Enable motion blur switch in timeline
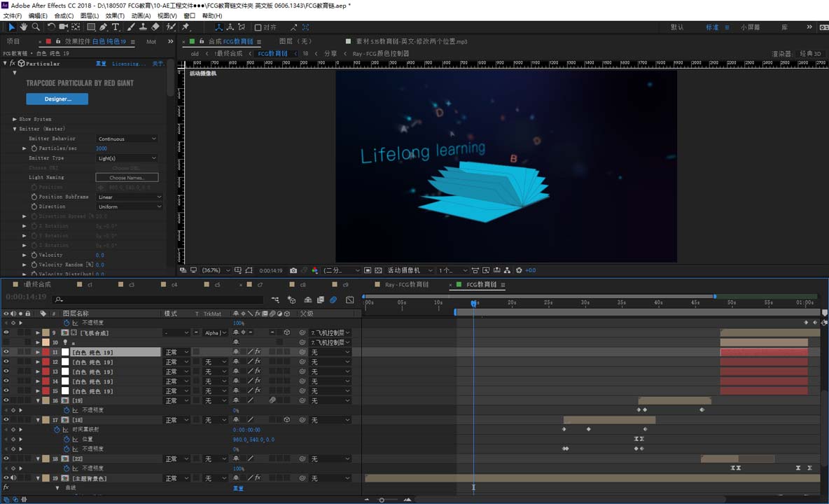This screenshot has width=829, height=504. pyautogui.click(x=333, y=300)
